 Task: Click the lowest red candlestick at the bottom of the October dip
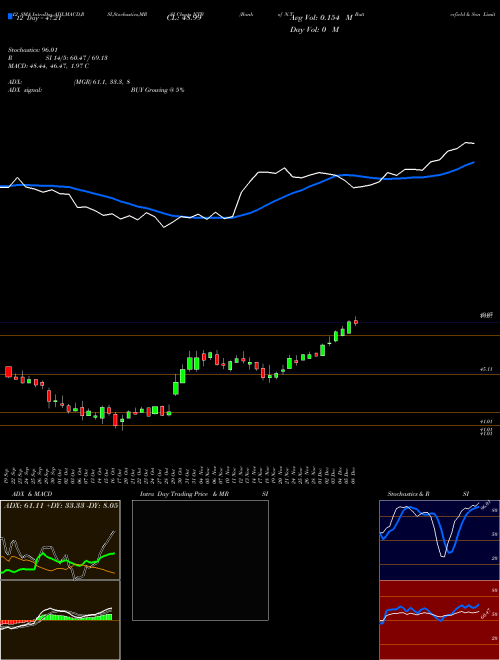pos(115,420)
